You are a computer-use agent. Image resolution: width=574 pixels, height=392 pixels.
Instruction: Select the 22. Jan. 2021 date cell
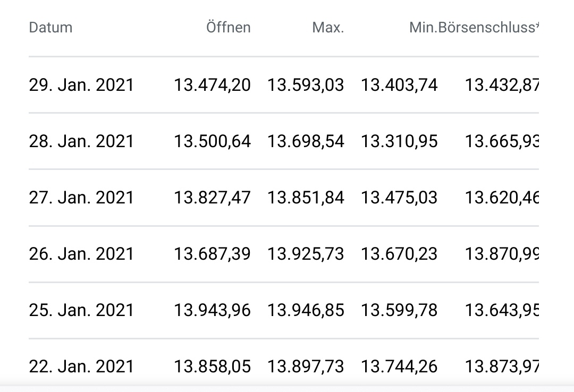[x=81, y=367]
